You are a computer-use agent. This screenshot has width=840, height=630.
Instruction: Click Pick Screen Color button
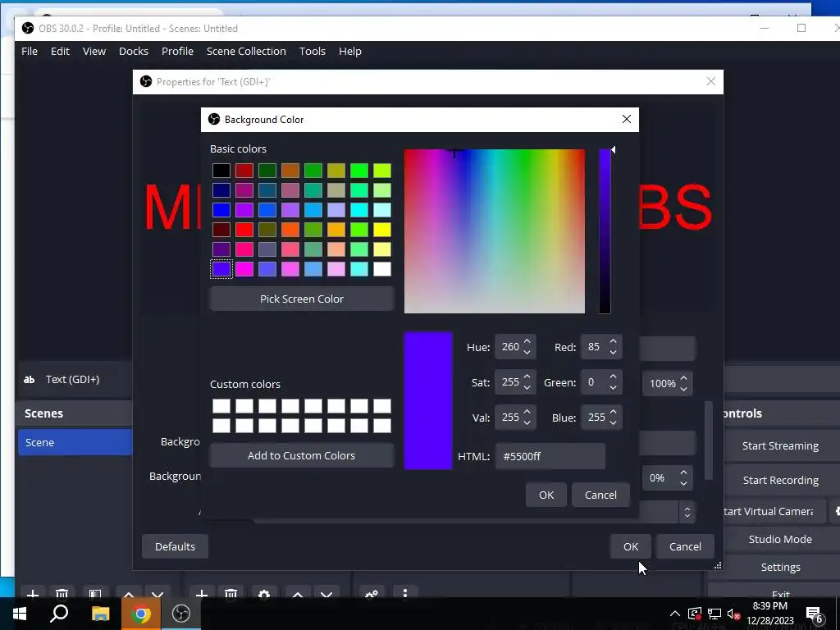(302, 299)
